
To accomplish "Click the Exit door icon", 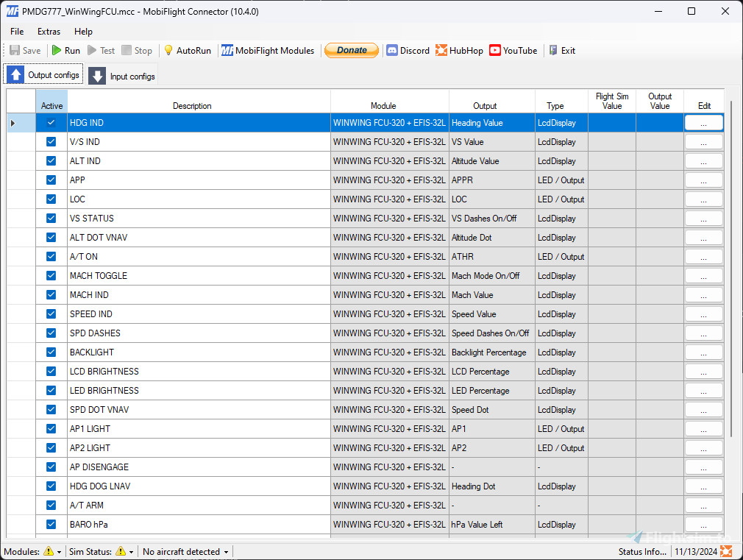I will tap(553, 51).
